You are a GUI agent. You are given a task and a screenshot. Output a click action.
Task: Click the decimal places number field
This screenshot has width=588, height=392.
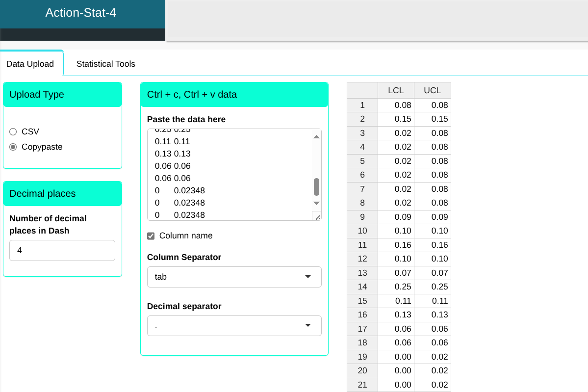click(62, 250)
